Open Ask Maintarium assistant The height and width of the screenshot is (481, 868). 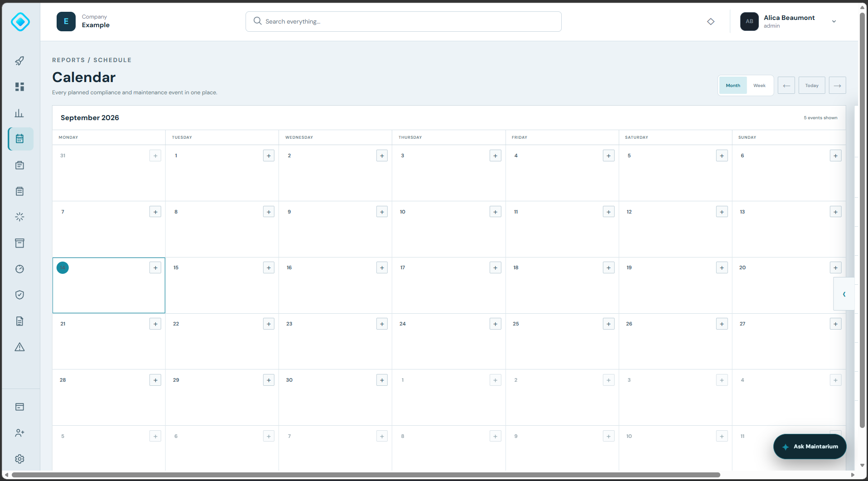pos(810,447)
